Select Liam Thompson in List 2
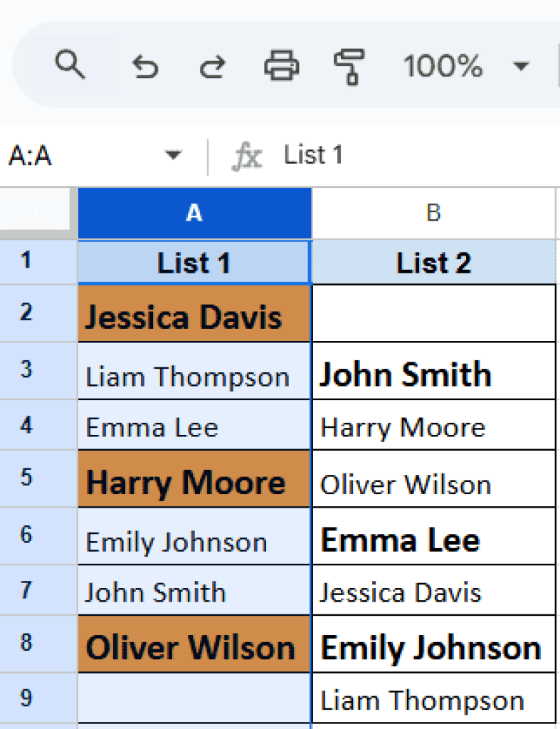The height and width of the screenshot is (729, 560). click(x=433, y=700)
